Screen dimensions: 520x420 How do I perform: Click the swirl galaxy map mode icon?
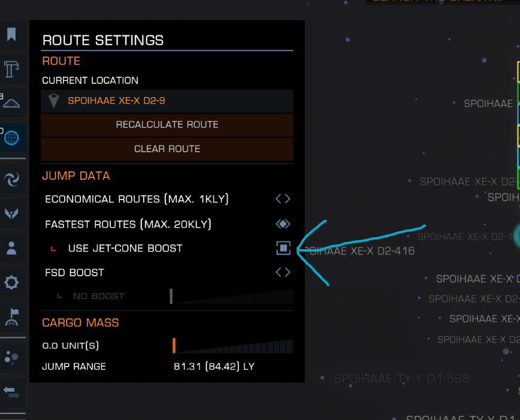click(x=11, y=180)
